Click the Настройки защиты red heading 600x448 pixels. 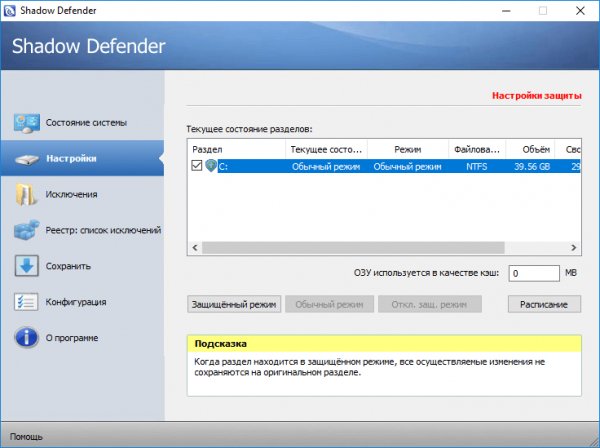click(536, 95)
